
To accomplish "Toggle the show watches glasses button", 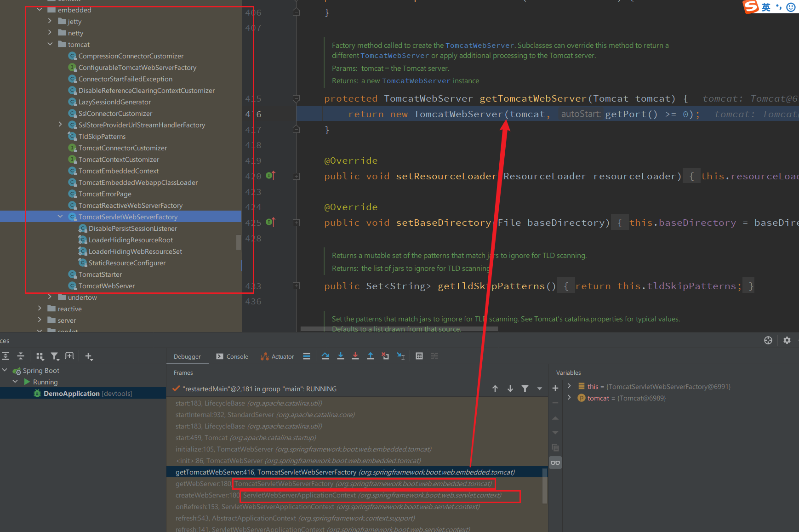I will click(555, 463).
